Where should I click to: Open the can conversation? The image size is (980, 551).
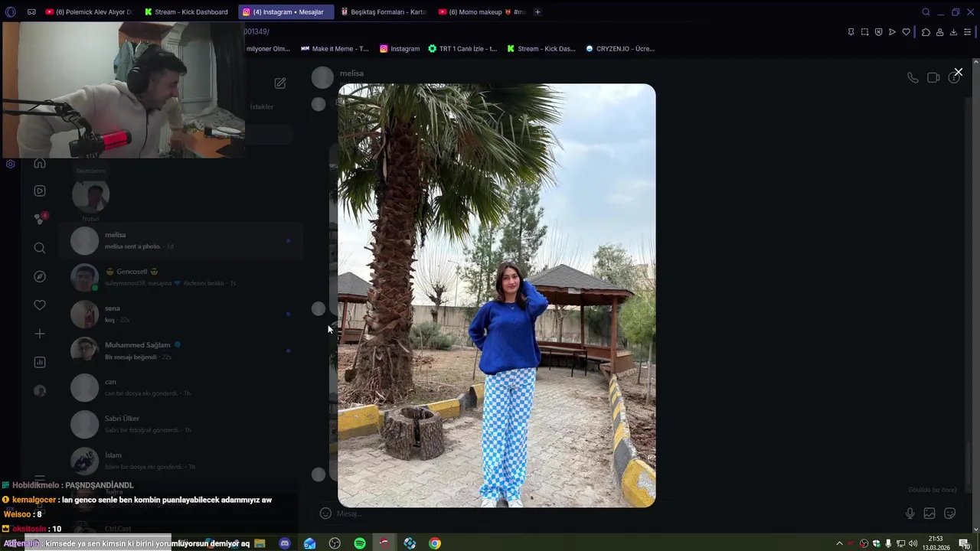(181, 387)
